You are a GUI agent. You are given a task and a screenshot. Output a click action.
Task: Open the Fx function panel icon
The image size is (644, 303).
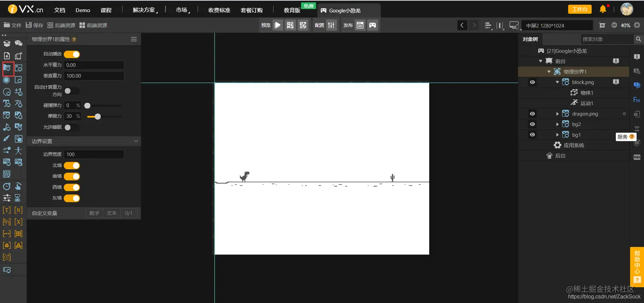click(637, 100)
